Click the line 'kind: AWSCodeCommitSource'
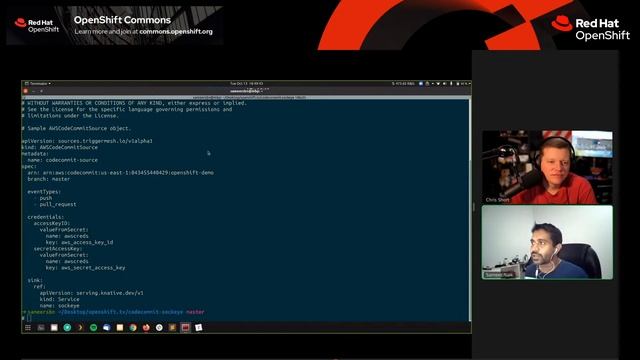 (60, 147)
